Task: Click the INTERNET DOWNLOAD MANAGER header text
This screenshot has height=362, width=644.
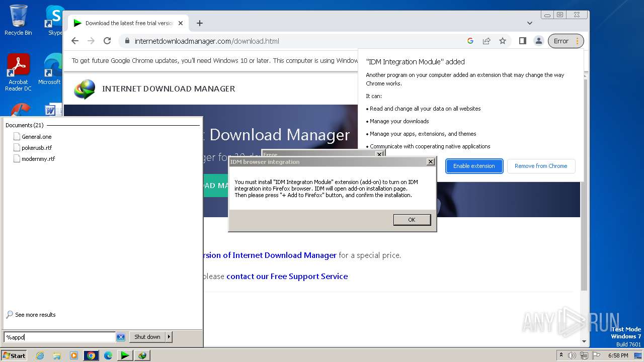Action: pyautogui.click(x=169, y=89)
